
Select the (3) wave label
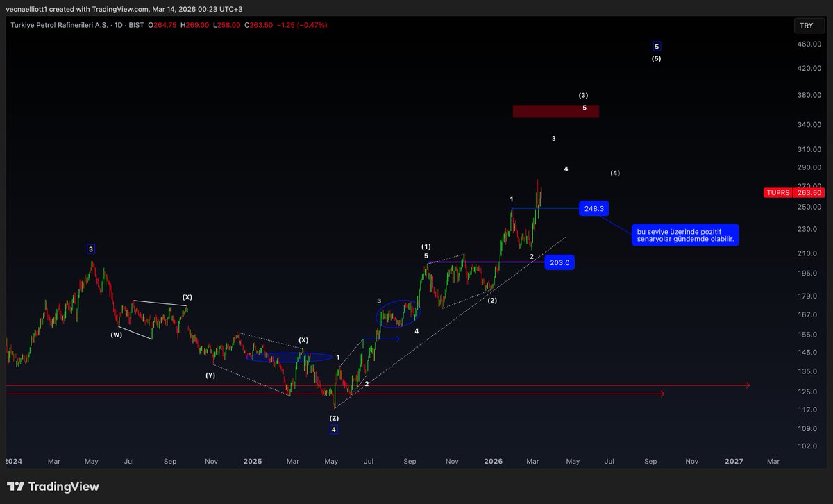click(x=584, y=95)
